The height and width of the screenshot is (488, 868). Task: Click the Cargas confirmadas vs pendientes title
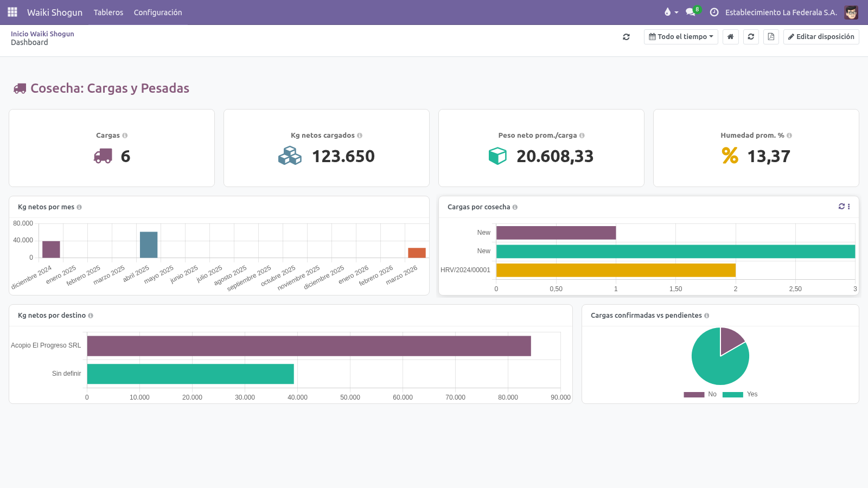click(646, 316)
